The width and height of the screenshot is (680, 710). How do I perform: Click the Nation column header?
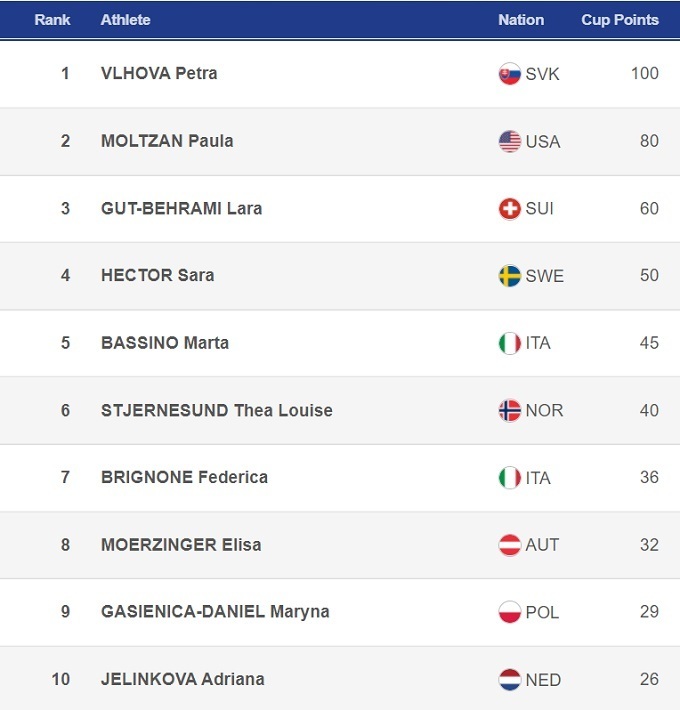pyautogui.click(x=521, y=20)
